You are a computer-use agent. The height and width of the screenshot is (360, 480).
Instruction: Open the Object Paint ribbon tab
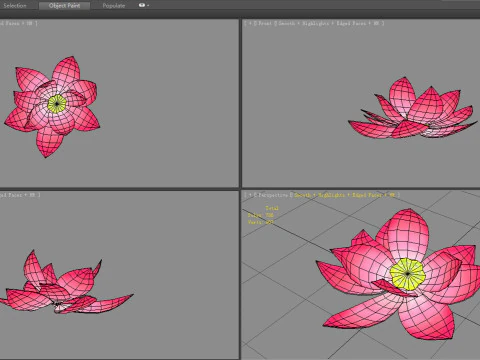click(64, 6)
